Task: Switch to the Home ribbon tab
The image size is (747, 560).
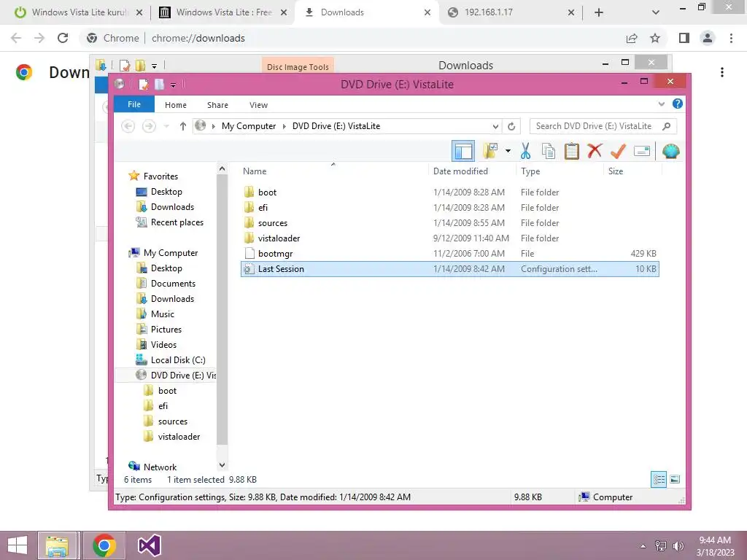Action: pyautogui.click(x=175, y=105)
